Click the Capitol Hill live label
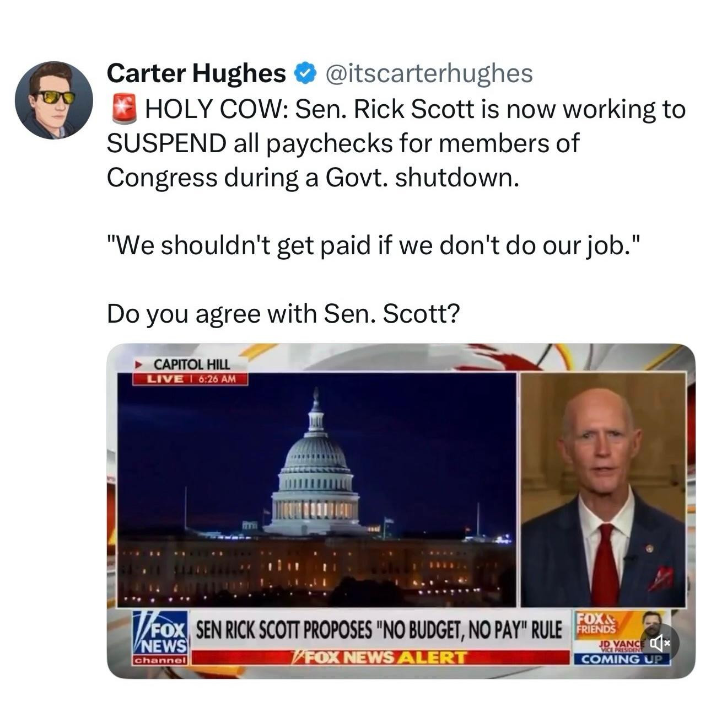Image resolution: width=711 pixels, height=728 pixels. point(191,364)
